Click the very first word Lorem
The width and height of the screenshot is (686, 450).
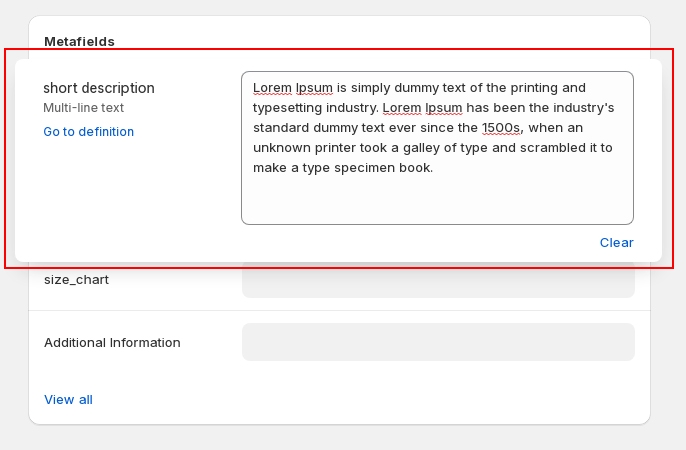[272, 88]
